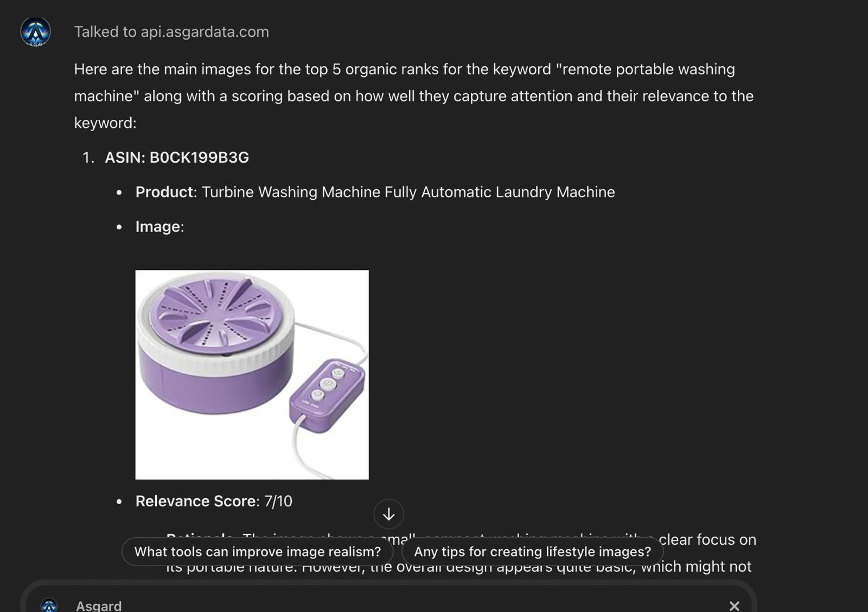Click the bold "Product" label

point(164,192)
